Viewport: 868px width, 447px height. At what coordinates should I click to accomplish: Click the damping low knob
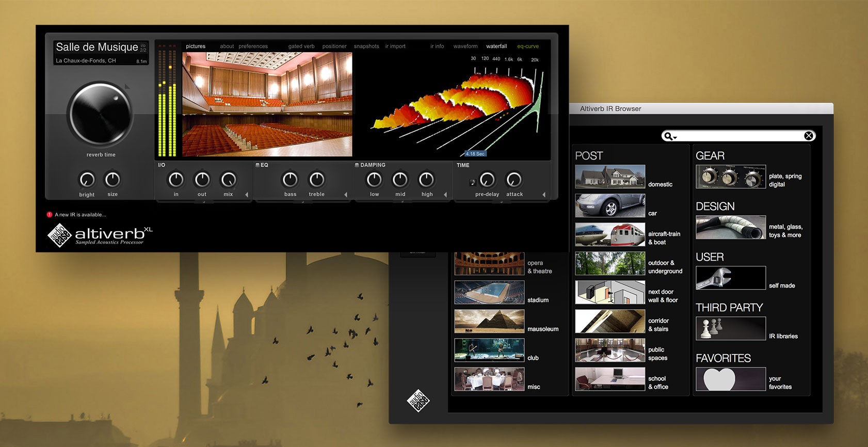click(x=374, y=179)
